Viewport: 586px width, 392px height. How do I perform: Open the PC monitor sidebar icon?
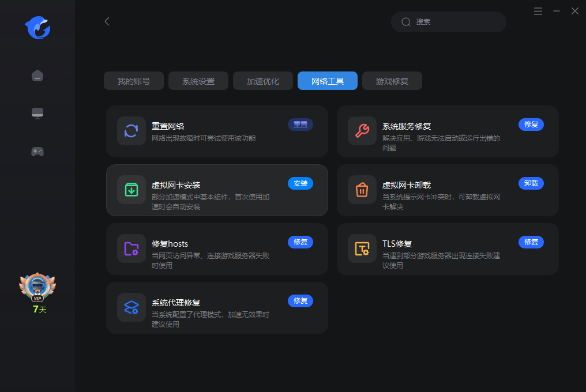(x=37, y=114)
